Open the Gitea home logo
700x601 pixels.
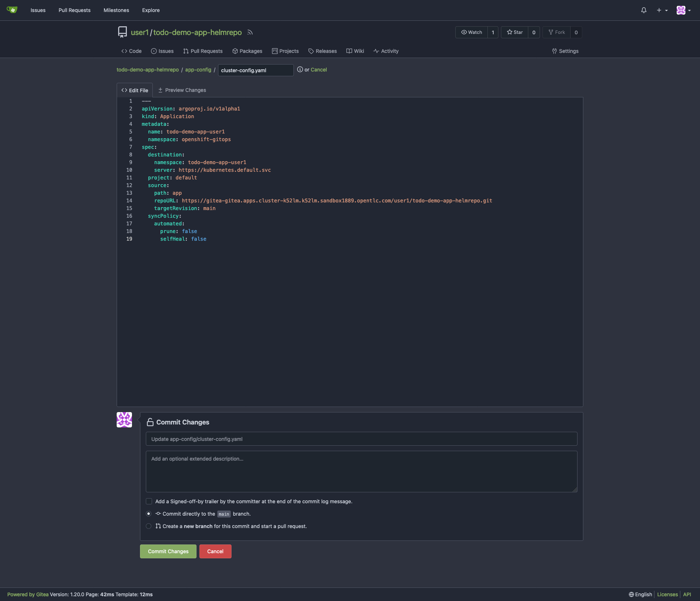[12, 10]
